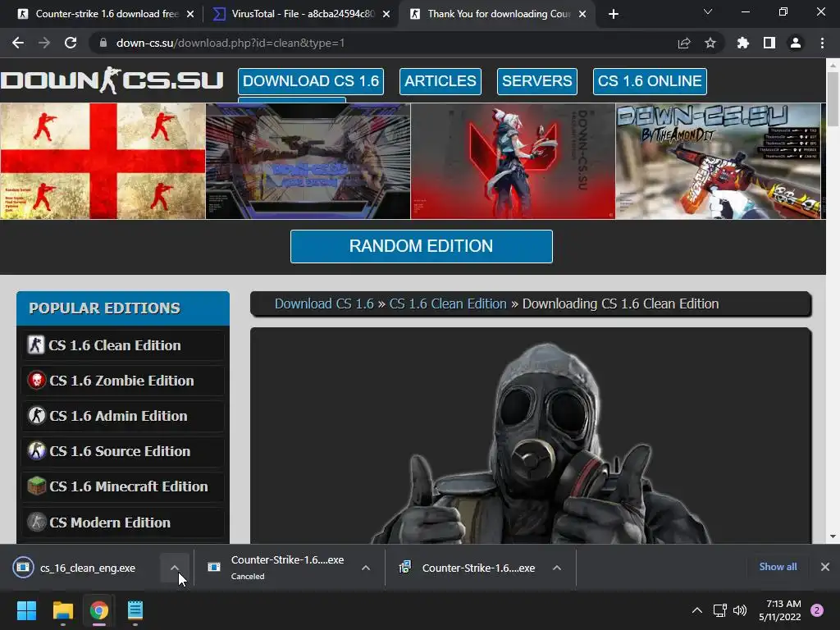
Task: Click the Source Edition icon
Action: point(36,451)
